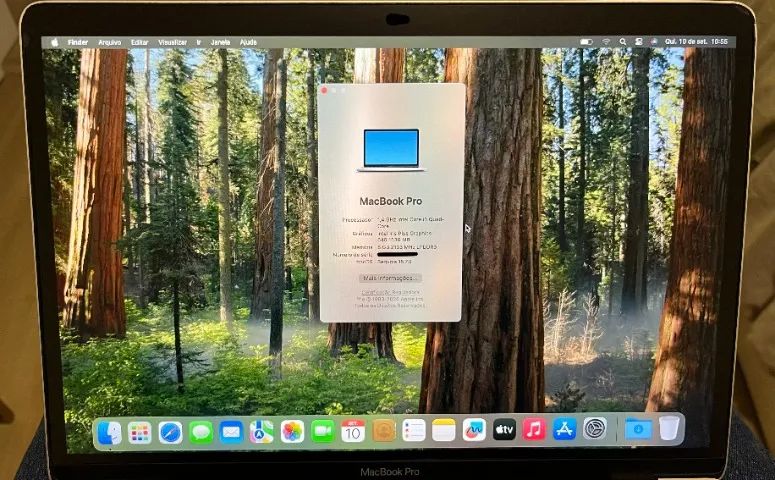Click the date and time in the menu bar
The height and width of the screenshot is (480, 775).
[696, 42]
